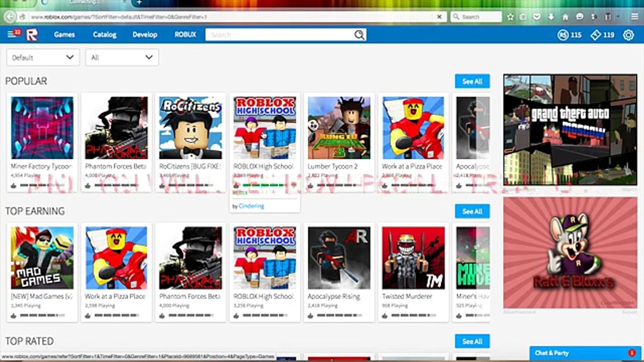This screenshot has width=644, height=362.
Task: Click the ROBLOX logo home icon
Action: pos(32,35)
